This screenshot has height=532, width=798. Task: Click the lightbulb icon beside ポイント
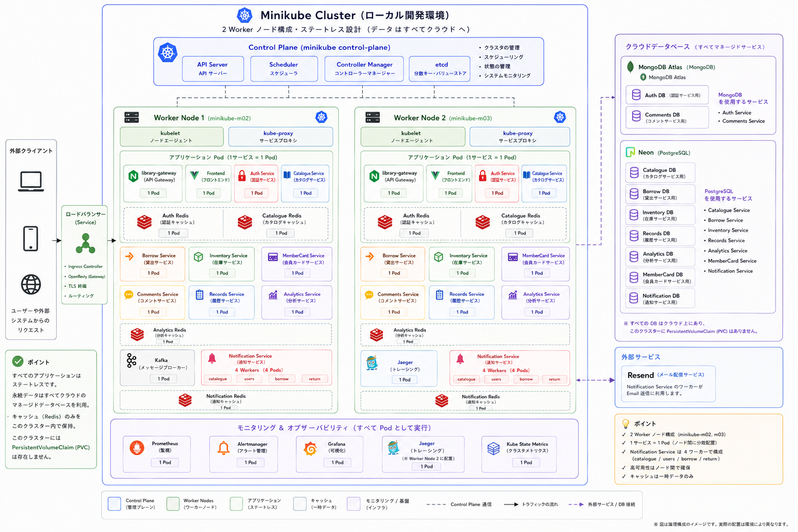[x=626, y=424]
